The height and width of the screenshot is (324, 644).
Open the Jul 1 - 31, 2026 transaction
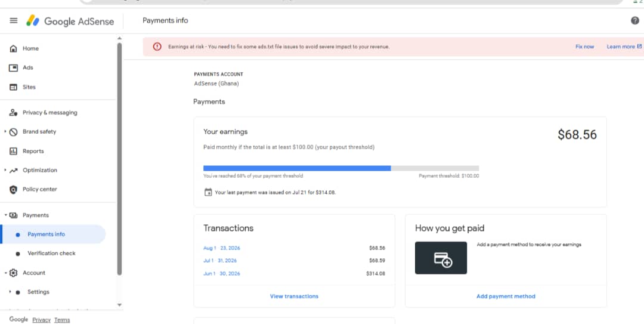[219, 261]
